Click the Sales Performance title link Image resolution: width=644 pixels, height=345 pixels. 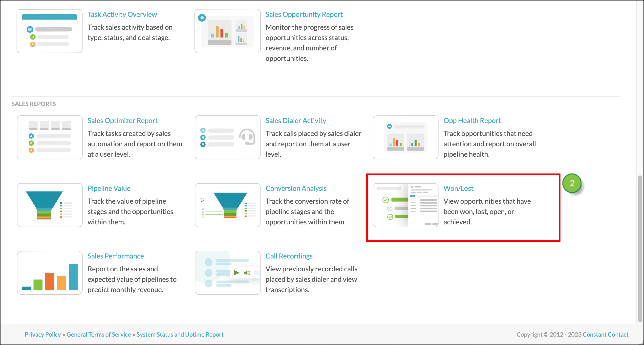116,256
